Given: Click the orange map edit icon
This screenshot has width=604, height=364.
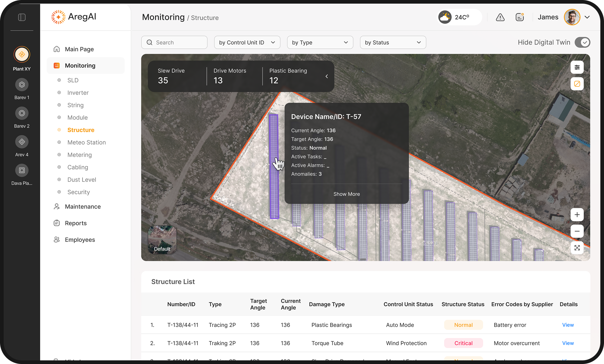Looking at the screenshot, I should point(577,84).
